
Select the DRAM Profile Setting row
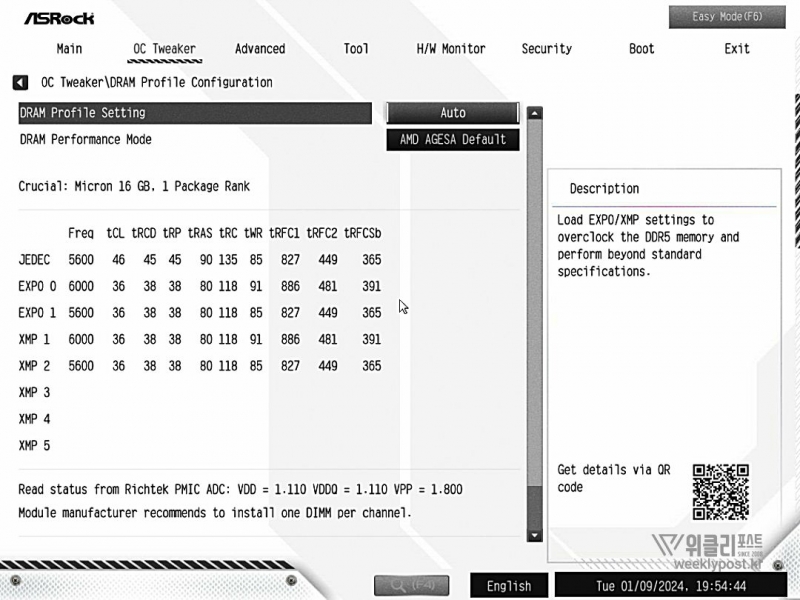(195, 113)
